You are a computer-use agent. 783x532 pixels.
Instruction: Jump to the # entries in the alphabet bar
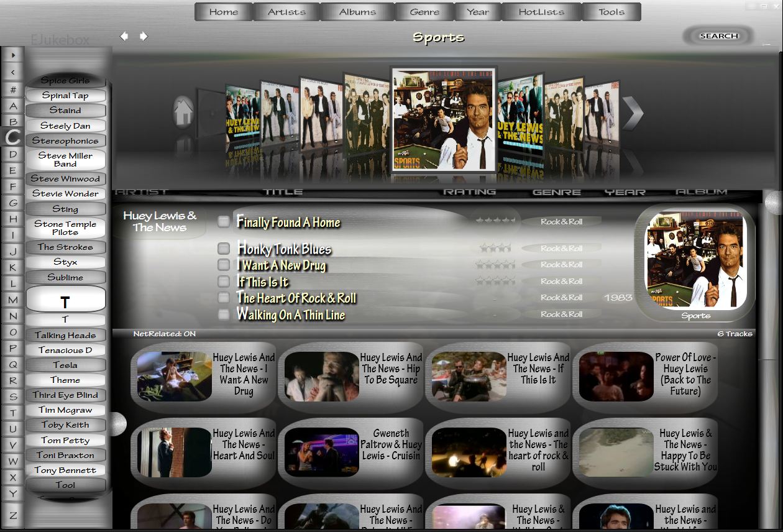(x=13, y=89)
